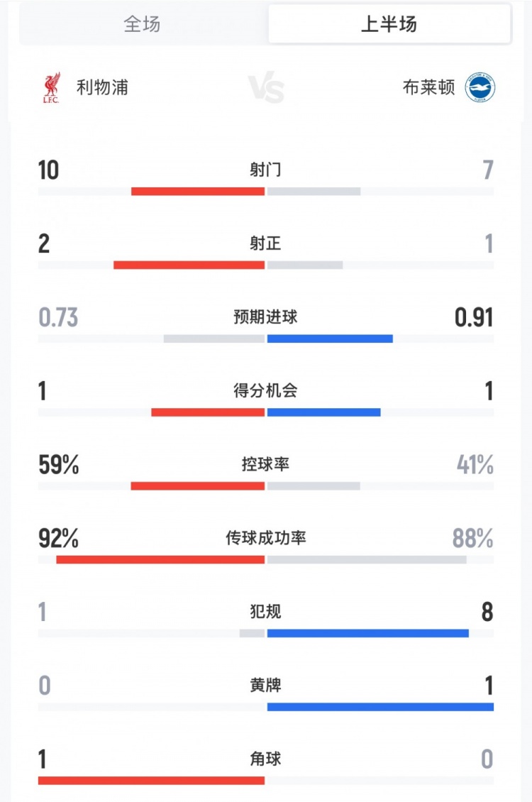The height and width of the screenshot is (802, 532).
Task: Click the 射正 stat label
Action: [266, 243]
